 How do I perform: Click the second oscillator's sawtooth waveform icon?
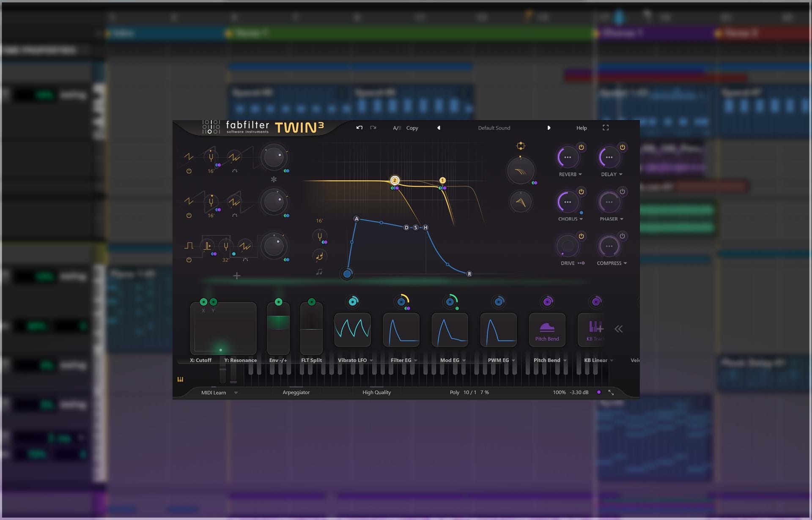point(189,202)
